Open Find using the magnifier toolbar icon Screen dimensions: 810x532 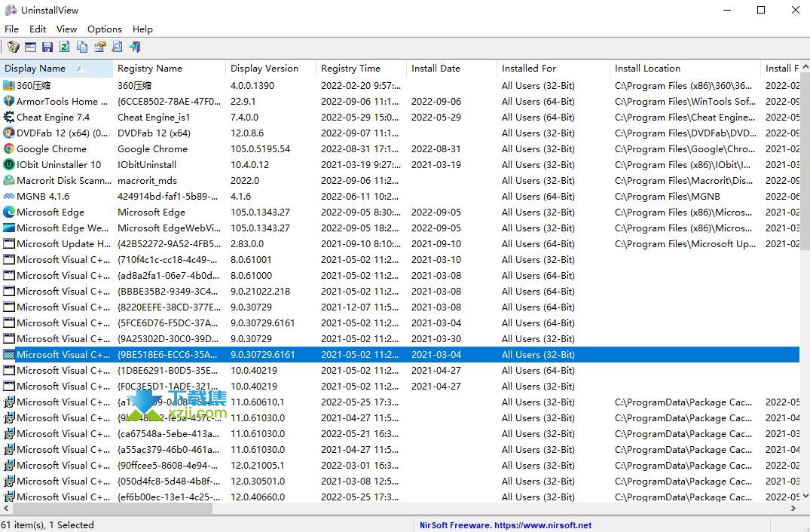[x=118, y=47]
